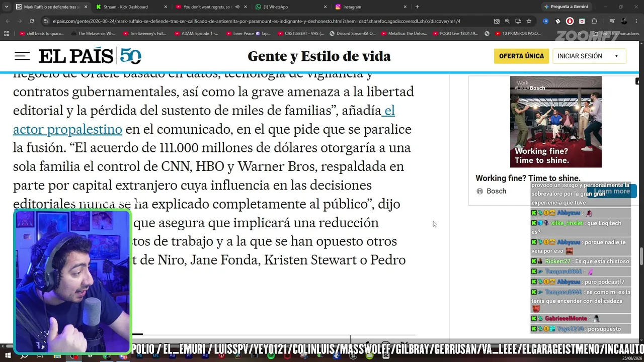This screenshot has width=644, height=362.
Task: Open the tab search dropdown
Action: point(6,7)
